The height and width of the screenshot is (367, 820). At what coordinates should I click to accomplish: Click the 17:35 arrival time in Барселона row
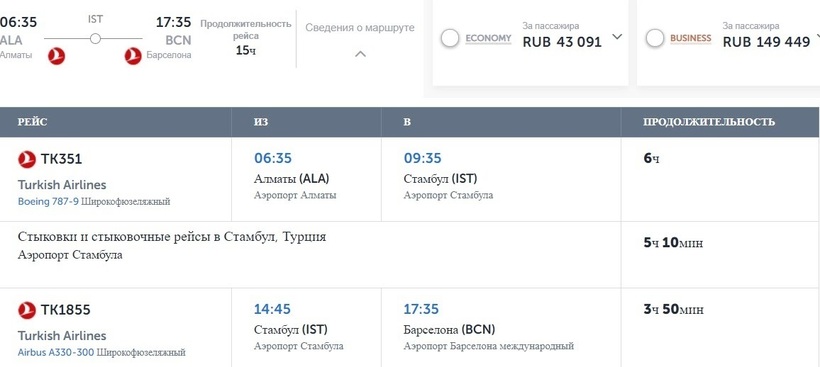pos(421,309)
